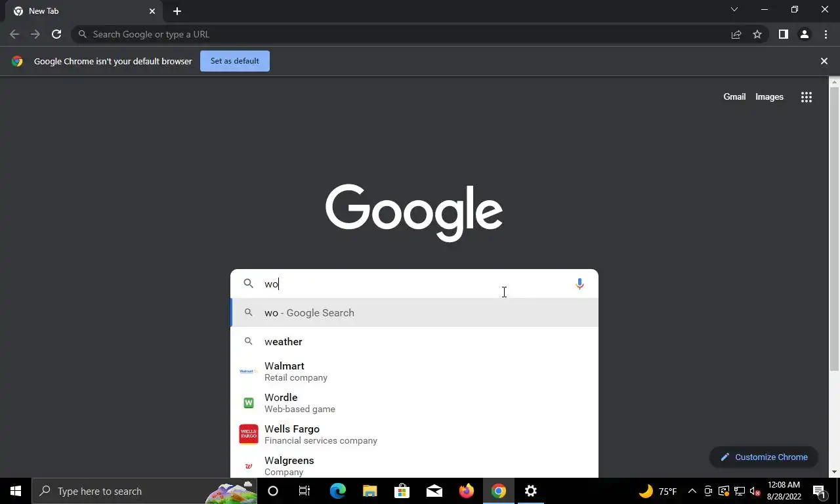Viewport: 840px width, 504px height.
Task: Select the Wordle suggestion
Action: click(414, 403)
